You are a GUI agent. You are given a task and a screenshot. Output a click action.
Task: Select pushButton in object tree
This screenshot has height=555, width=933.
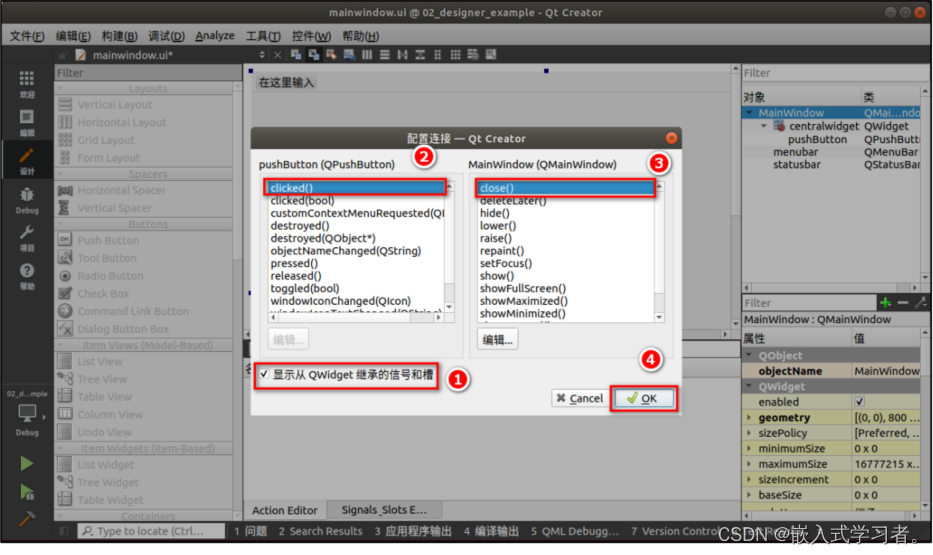tap(817, 139)
